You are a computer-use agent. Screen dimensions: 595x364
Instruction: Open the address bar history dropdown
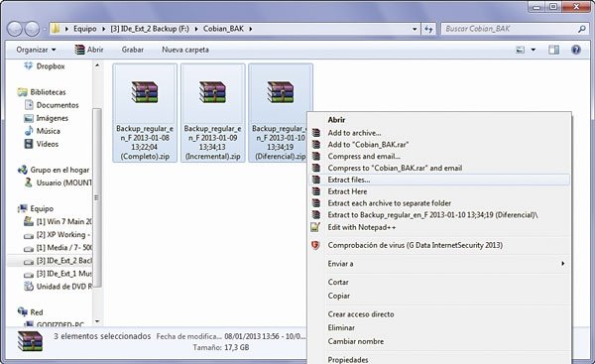415,29
